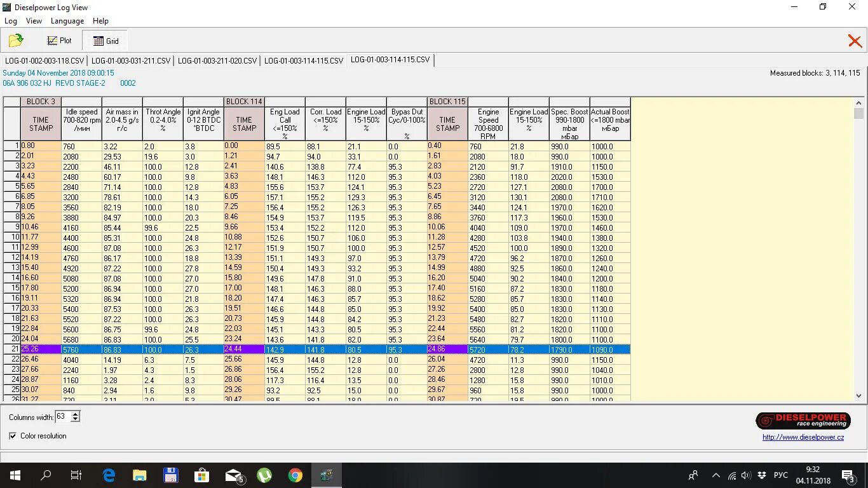Click the Bypas Dut Cyc column header

[407, 123]
